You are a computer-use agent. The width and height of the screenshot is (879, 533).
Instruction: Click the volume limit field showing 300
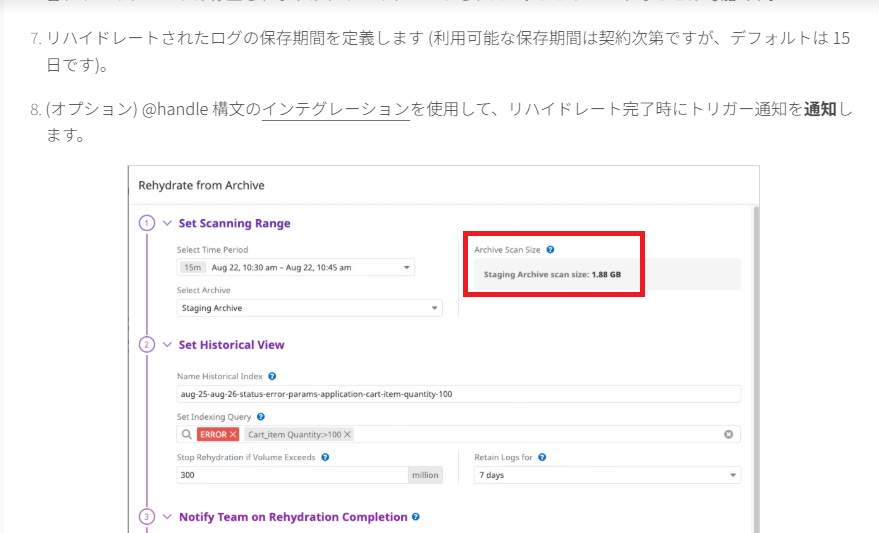293,475
